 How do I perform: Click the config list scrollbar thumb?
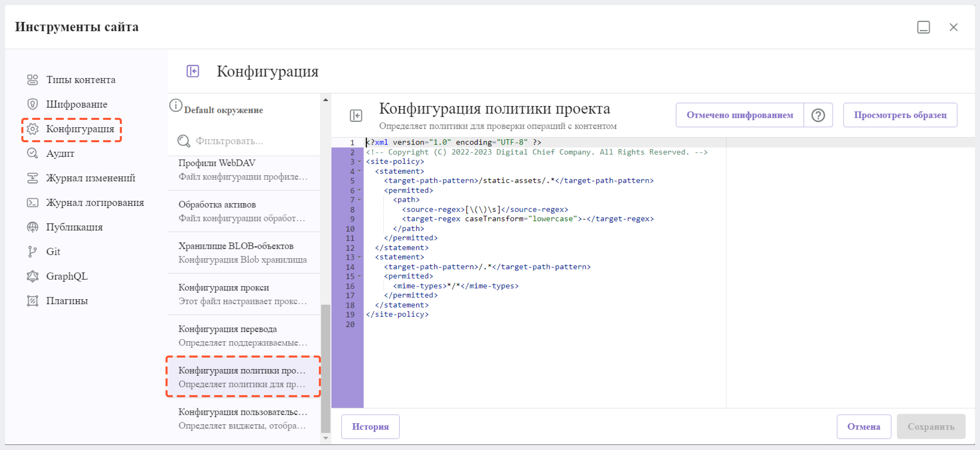click(x=326, y=368)
